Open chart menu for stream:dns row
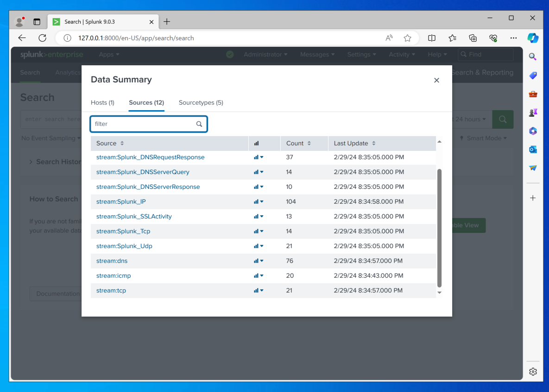The width and height of the screenshot is (549, 392). [x=259, y=261]
